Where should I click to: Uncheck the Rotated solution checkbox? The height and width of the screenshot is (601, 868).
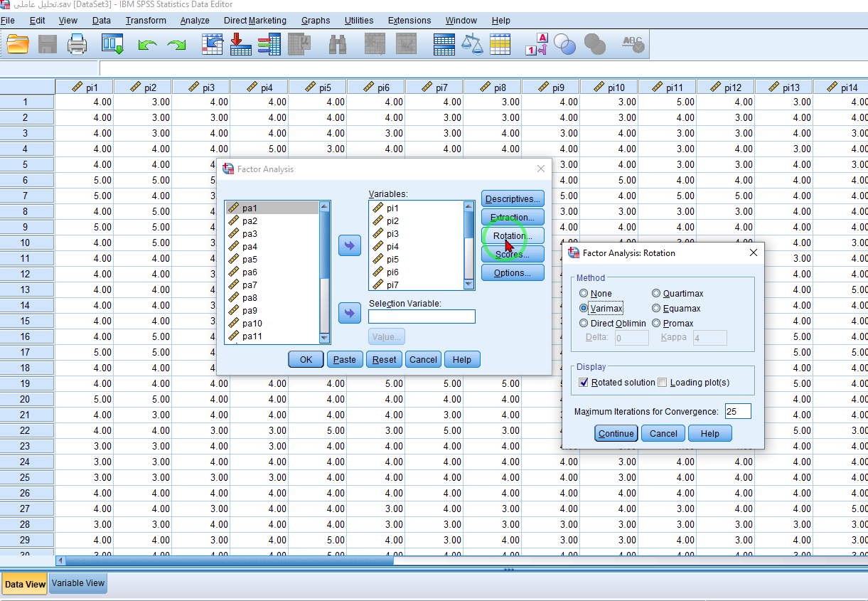point(584,383)
